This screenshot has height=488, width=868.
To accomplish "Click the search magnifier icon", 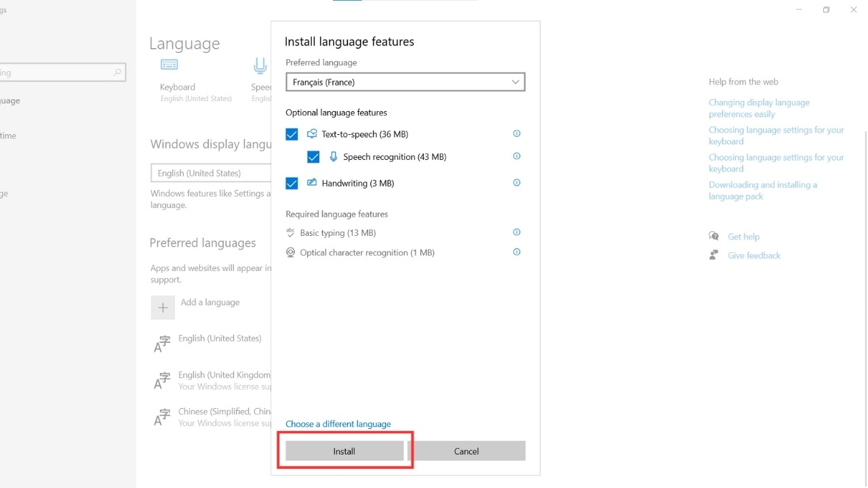I will (x=117, y=73).
